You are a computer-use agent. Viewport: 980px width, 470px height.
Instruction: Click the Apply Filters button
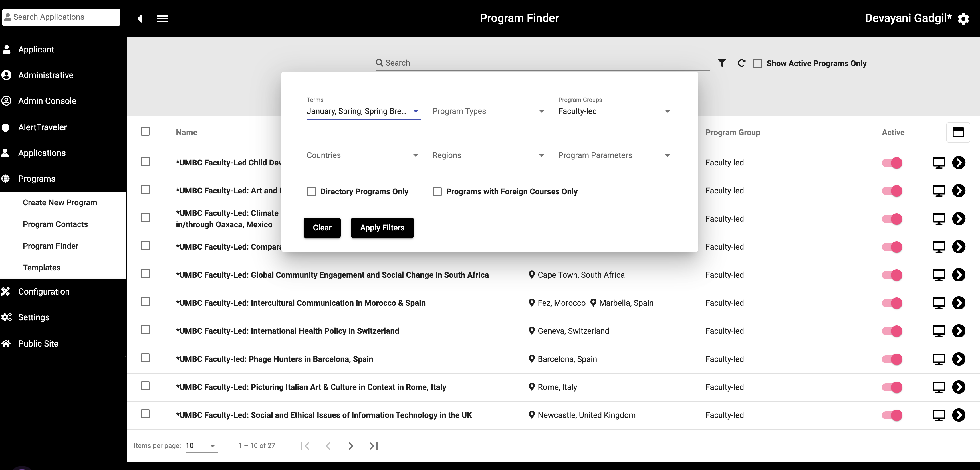pyautogui.click(x=382, y=228)
